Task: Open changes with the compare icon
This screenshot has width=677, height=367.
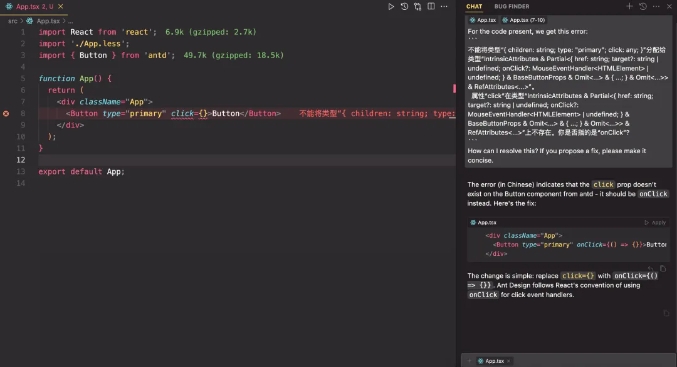Action: coord(418,6)
